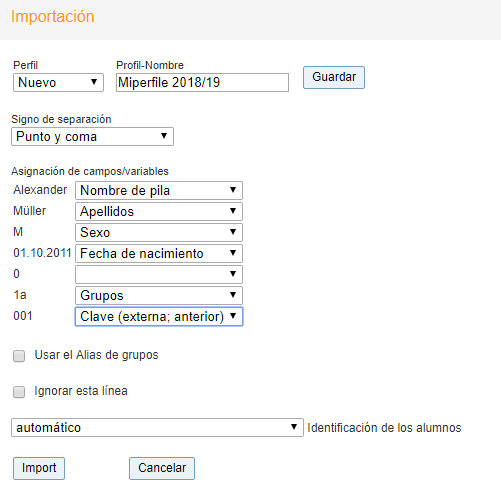Click the Usar el Alias de grupos label text
Image resolution: width=501 pixels, height=495 pixels.
point(96,355)
